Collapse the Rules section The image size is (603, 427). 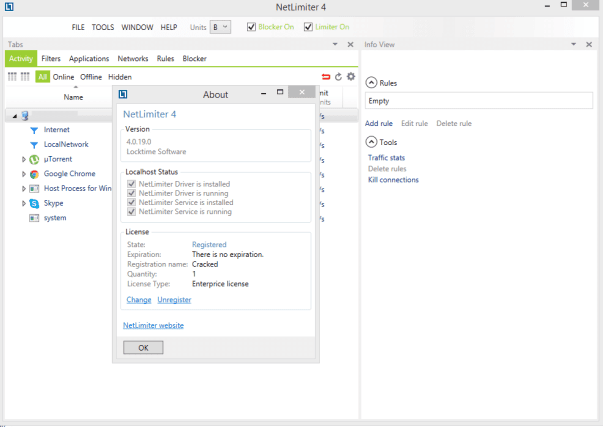371,83
